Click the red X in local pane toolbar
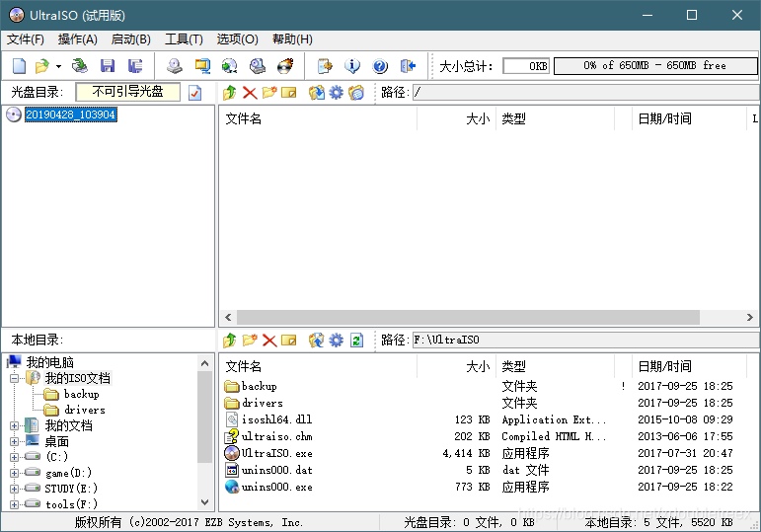761x532 pixels. [x=269, y=340]
